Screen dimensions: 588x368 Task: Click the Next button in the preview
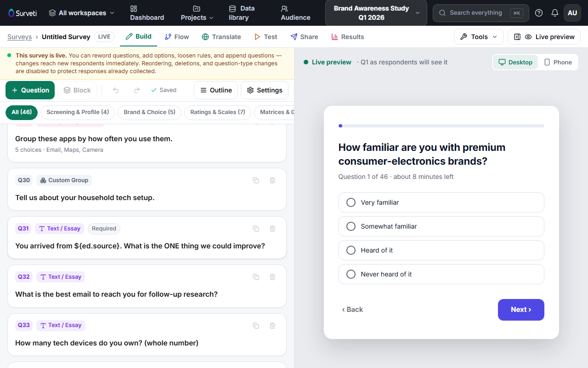521,310
